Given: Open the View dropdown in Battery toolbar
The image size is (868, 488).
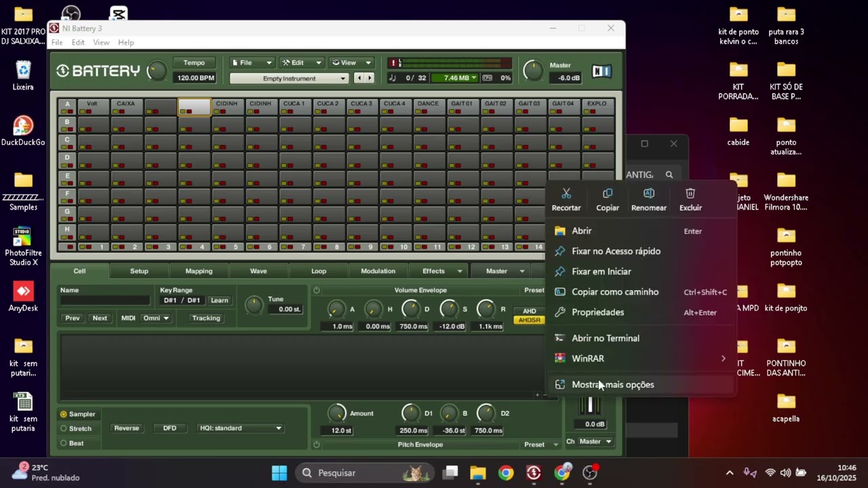Looking at the screenshot, I should (351, 63).
